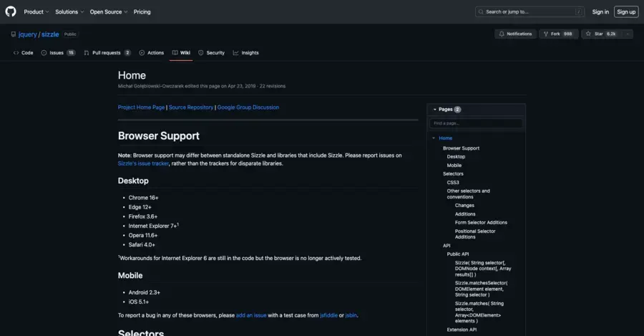Switch to the Issues tab
The image size is (644, 336).
[x=58, y=52]
